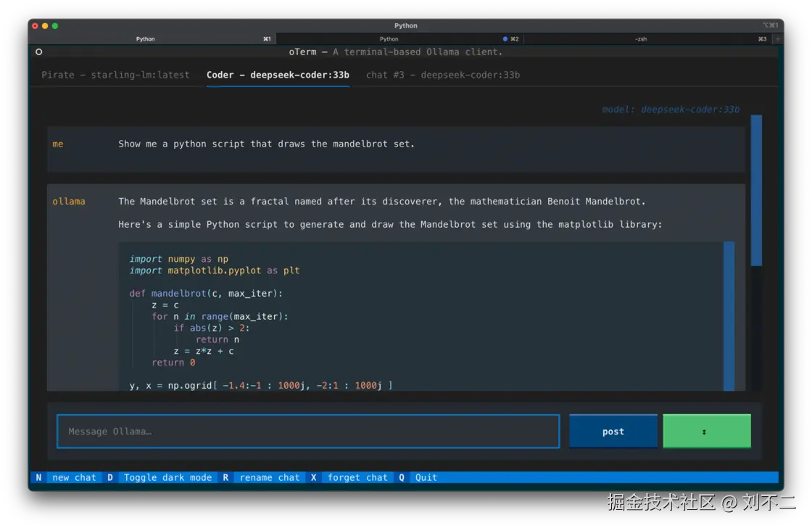Click Quit in footer bar
The height and width of the screenshot is (528, 812).
426,478
